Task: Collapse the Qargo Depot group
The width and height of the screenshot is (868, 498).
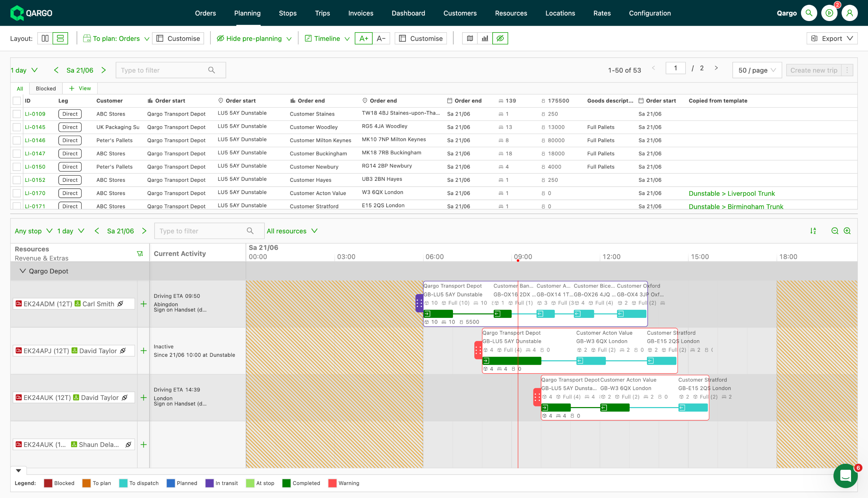Action: pos(23,271)
